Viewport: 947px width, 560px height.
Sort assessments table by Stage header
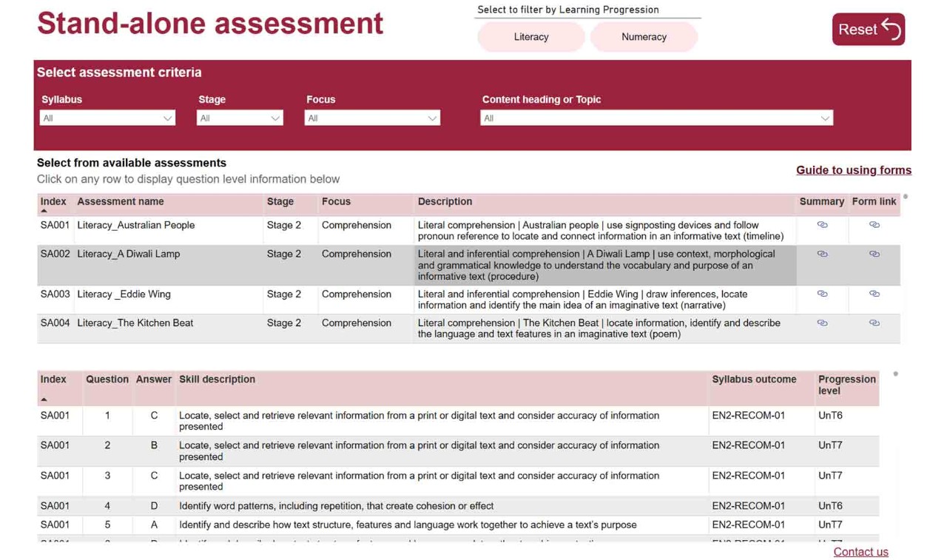280,202
